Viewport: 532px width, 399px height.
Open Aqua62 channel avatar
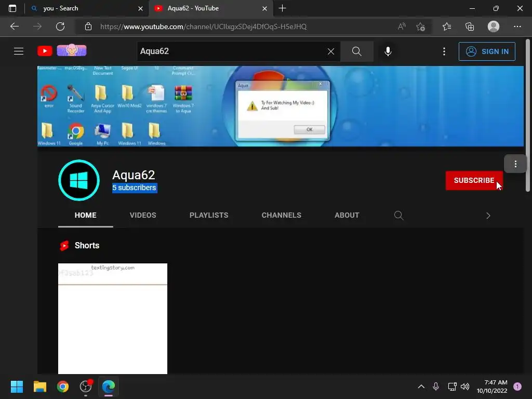[x=79, y=180]
